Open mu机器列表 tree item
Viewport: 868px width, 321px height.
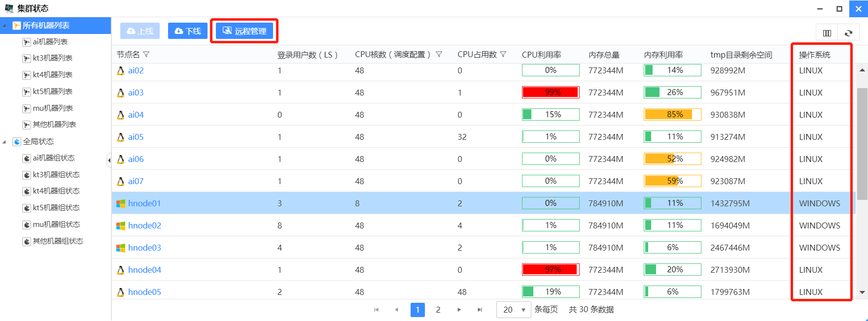coord(52,108)
